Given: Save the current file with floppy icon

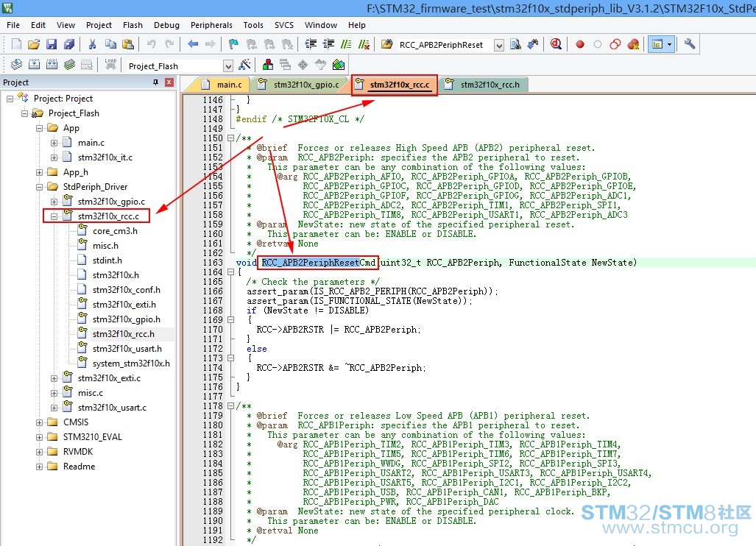Looking at the screenshot, I should pyautogui.click(x=52, y=44).
